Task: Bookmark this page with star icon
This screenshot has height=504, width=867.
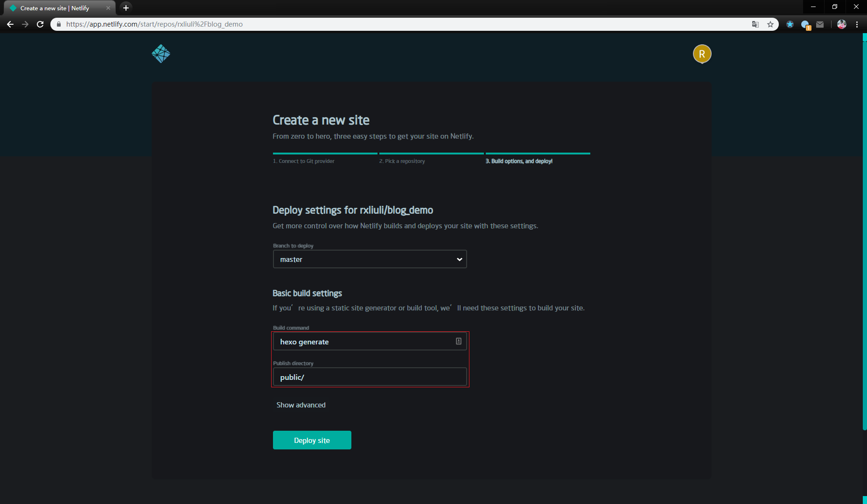Action: tap(770, 24)
